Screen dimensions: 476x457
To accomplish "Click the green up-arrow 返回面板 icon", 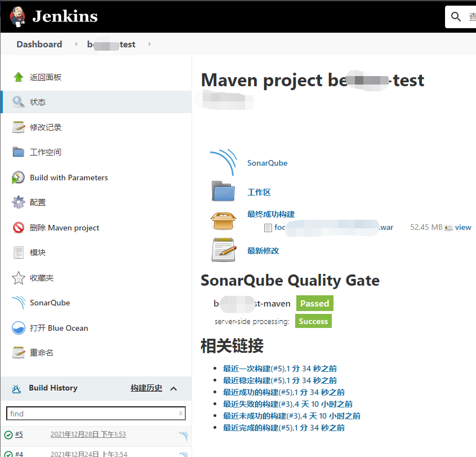I will [19, 77].
